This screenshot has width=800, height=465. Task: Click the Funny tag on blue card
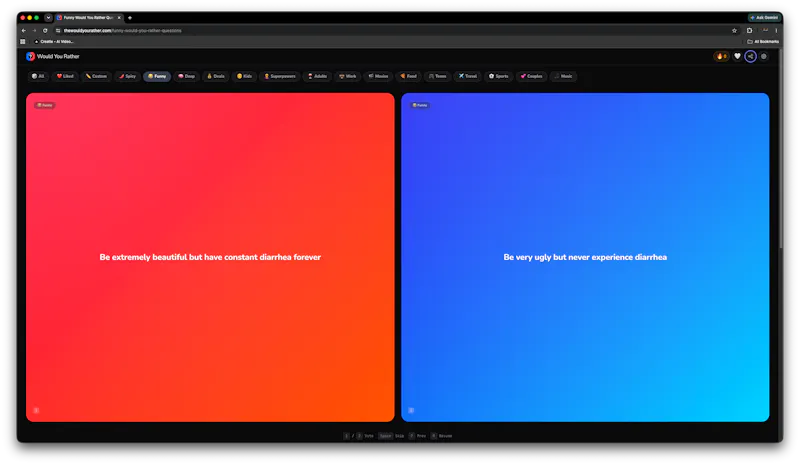point(420,105)
